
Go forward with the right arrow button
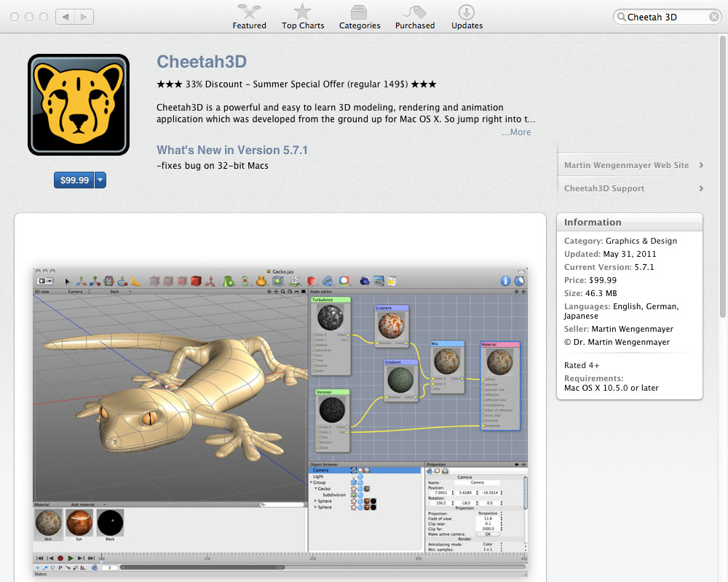click(x=84, y=17)
